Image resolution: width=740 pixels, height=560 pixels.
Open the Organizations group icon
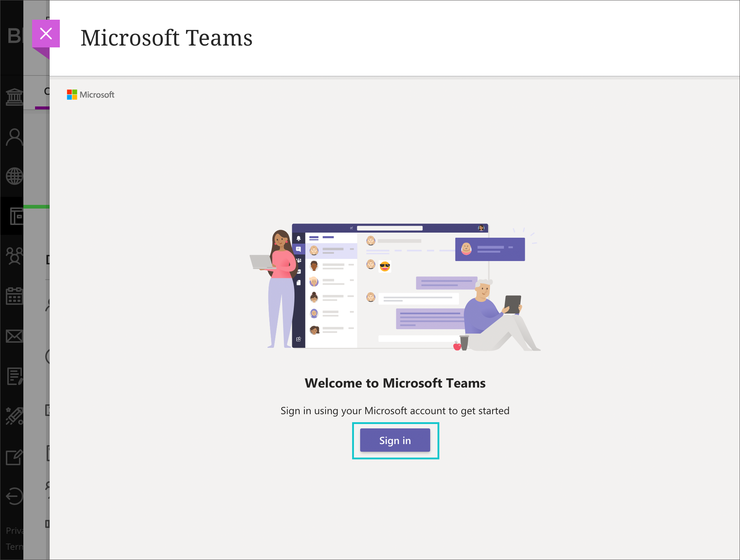pyautogui.click(x=14, y=256)
